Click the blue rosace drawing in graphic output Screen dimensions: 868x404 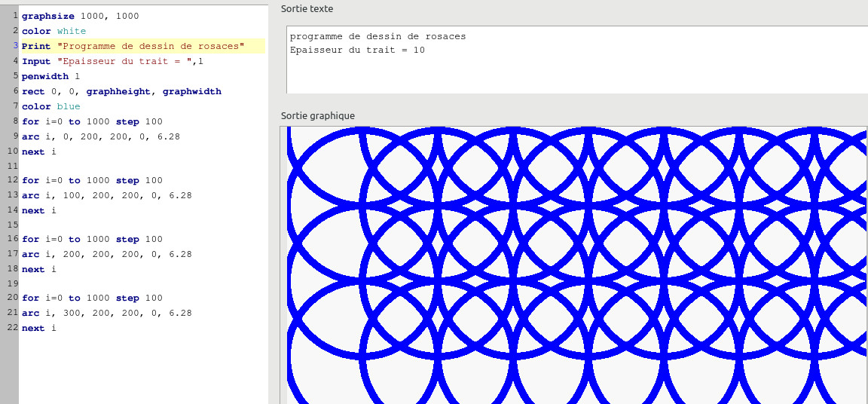tap(576, 265)
